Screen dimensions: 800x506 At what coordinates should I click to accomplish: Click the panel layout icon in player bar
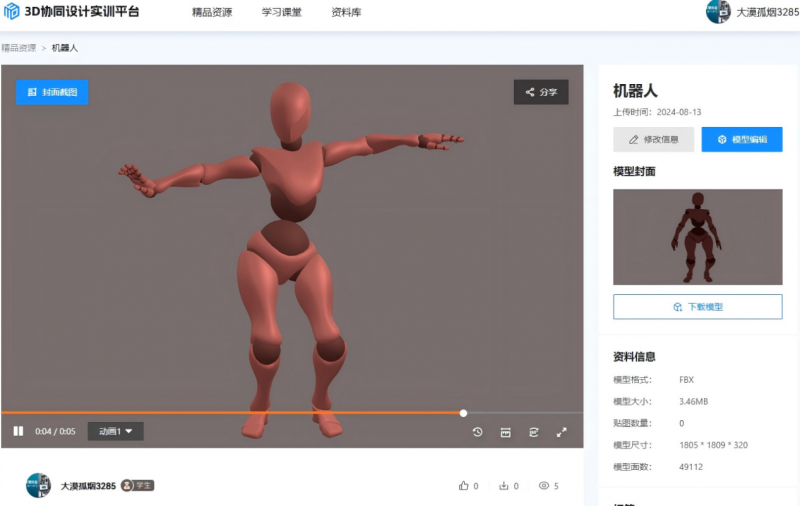[x=506, y=432]
